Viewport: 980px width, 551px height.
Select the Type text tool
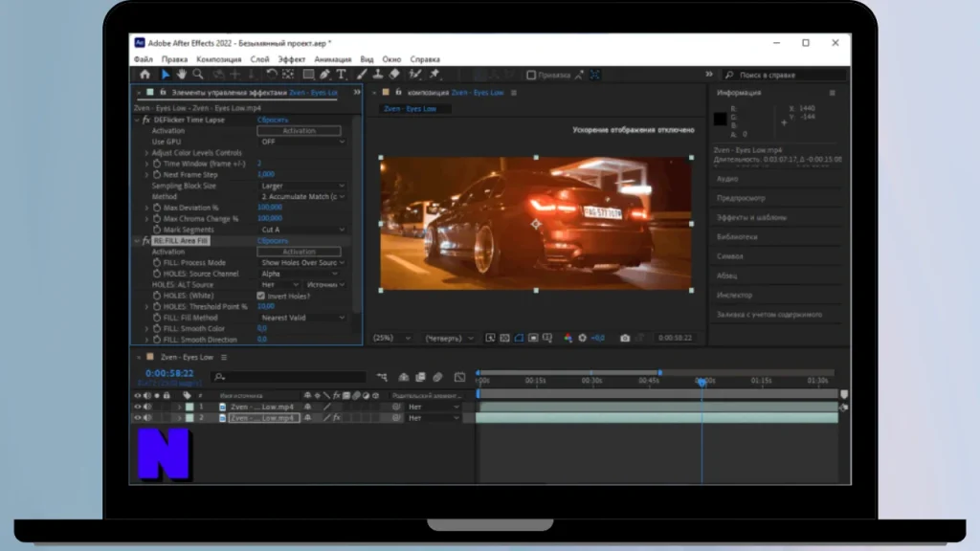342,75
